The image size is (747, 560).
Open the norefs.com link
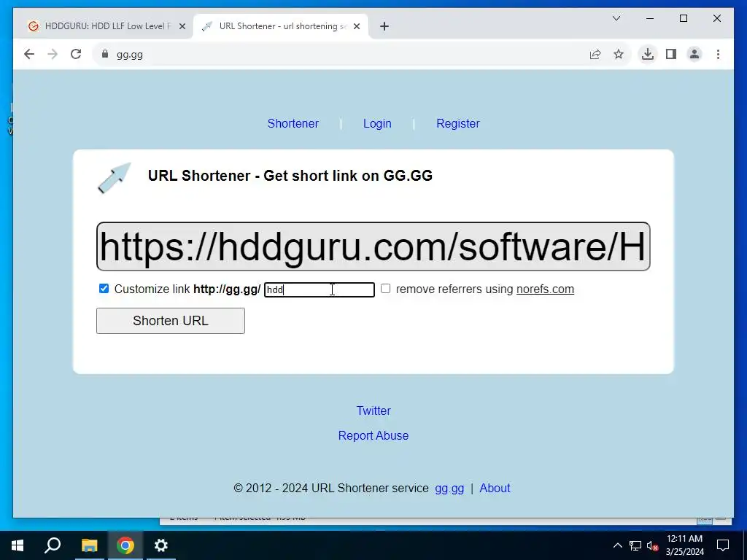coord(545,289)
